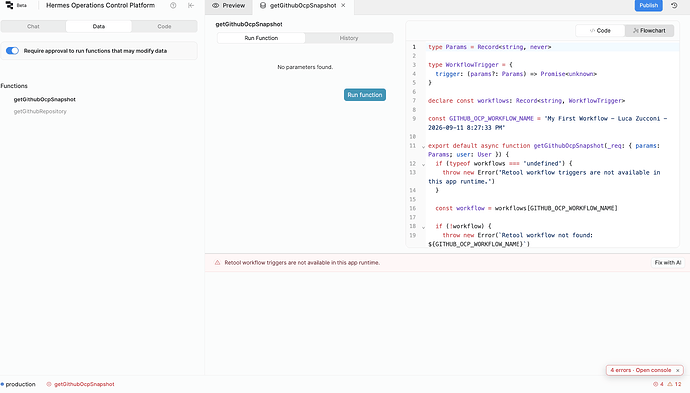Screen dimensions: 690x393
Task: Click the Hermes Operations Control Platform title
Action: coord(100,5)
